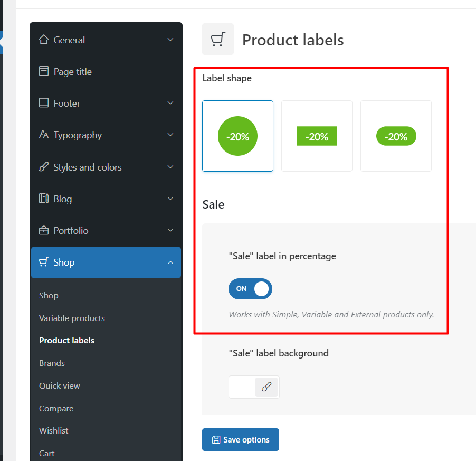Choose the rounded pill -20% label shape

pos(396,136)
